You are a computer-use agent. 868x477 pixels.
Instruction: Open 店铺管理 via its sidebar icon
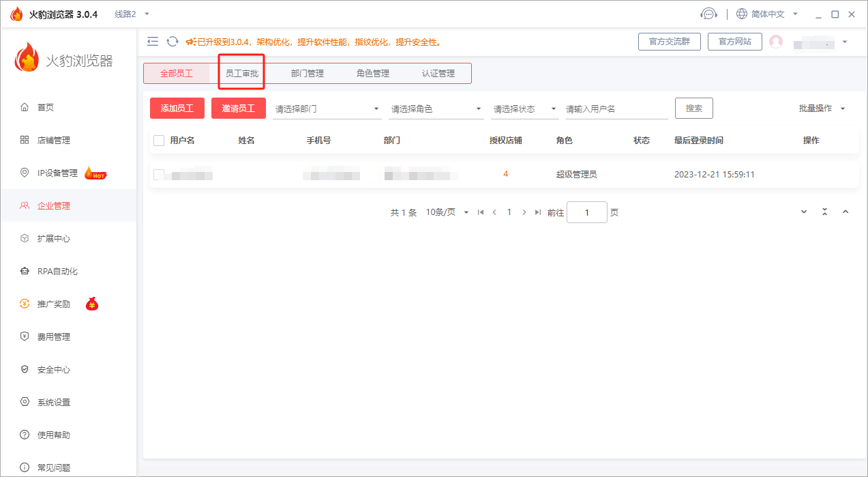pyautogui.click(x=24, y=139)
